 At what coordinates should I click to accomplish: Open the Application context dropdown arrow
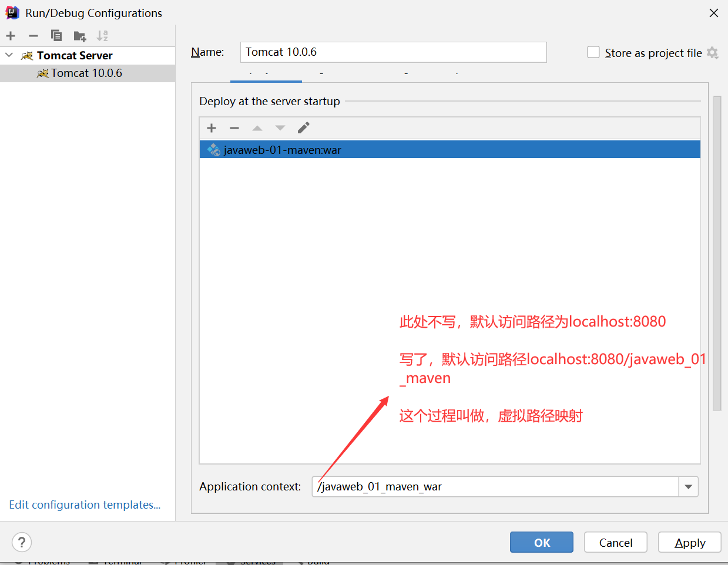(x=689, y=487)
